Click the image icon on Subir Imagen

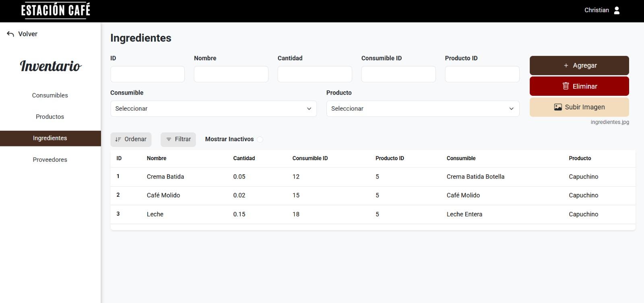558,107
